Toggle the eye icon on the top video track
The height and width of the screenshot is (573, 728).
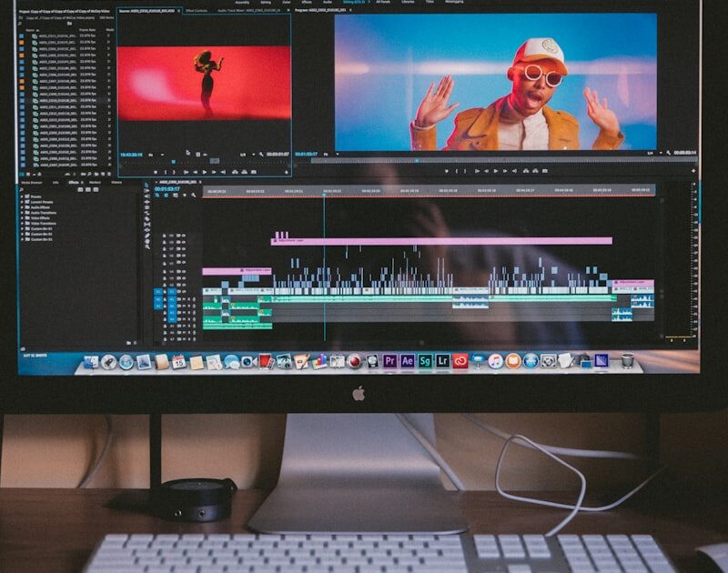[182, 236]
